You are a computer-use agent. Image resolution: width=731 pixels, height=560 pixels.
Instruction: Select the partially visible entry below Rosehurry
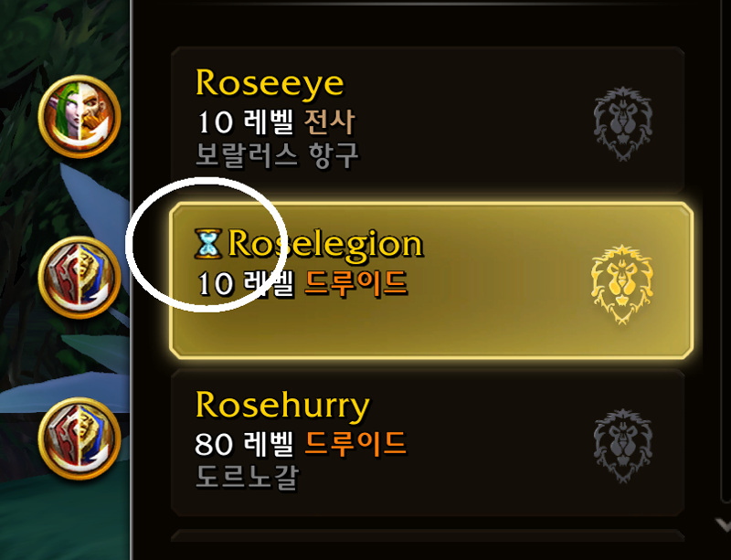point(428,535)
